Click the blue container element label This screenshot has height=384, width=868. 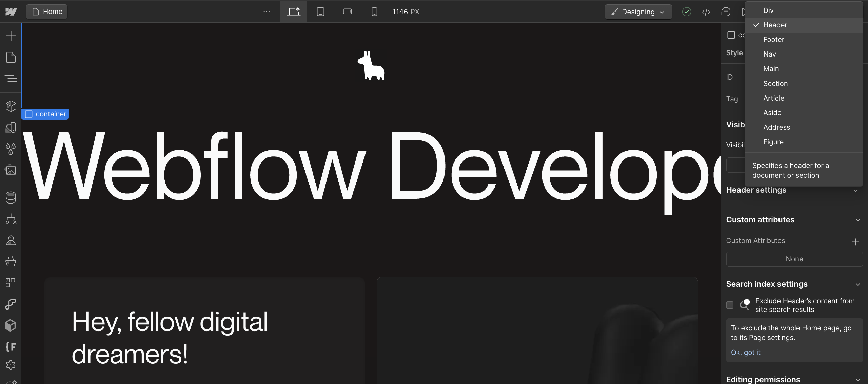(45, 114)
